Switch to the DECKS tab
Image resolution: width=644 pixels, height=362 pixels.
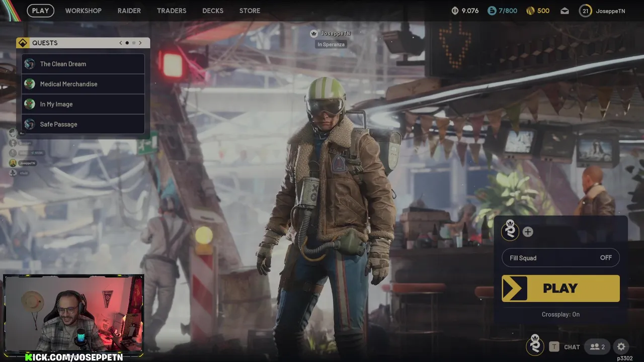click(x=213, y=11)
